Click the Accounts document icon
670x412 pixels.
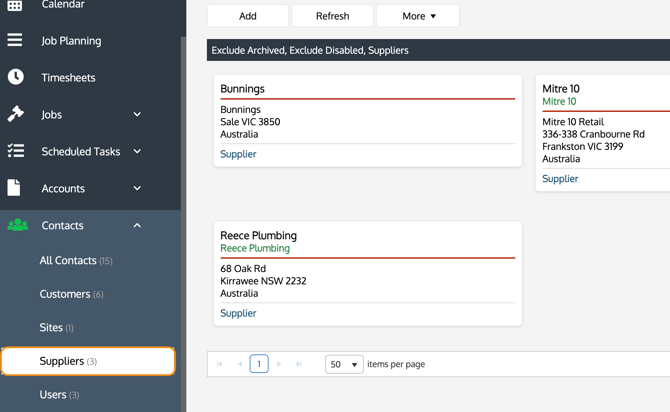[15, 188]
